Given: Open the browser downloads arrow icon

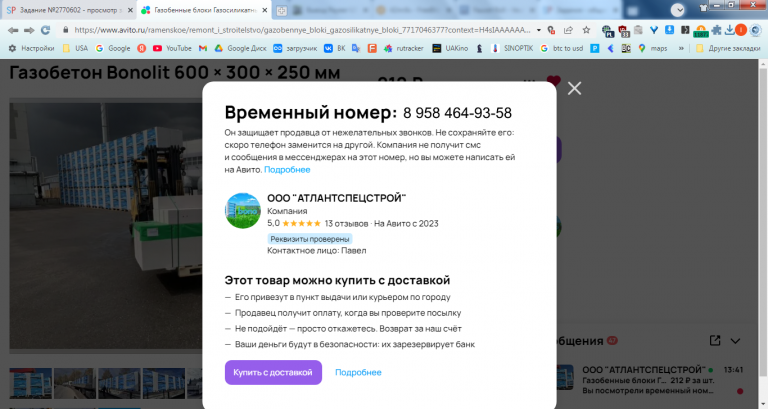Looking at the screenshot, I should tap(729, 30).
